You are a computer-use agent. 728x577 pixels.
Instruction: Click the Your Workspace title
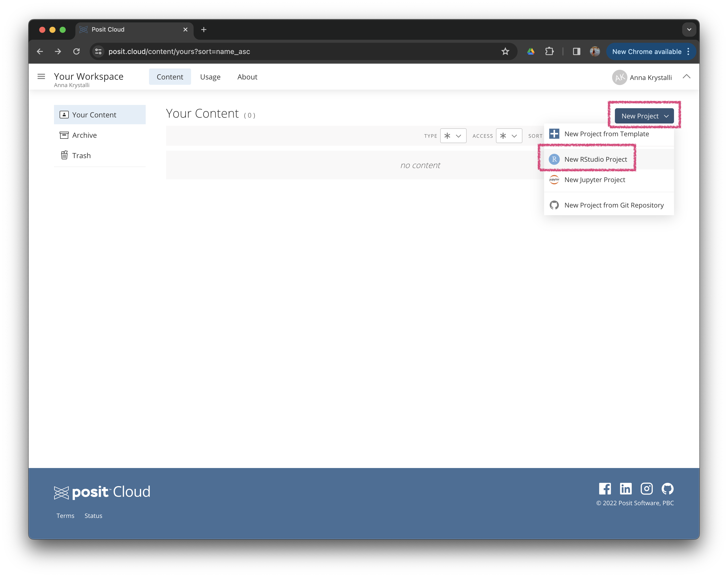(88, 76)
